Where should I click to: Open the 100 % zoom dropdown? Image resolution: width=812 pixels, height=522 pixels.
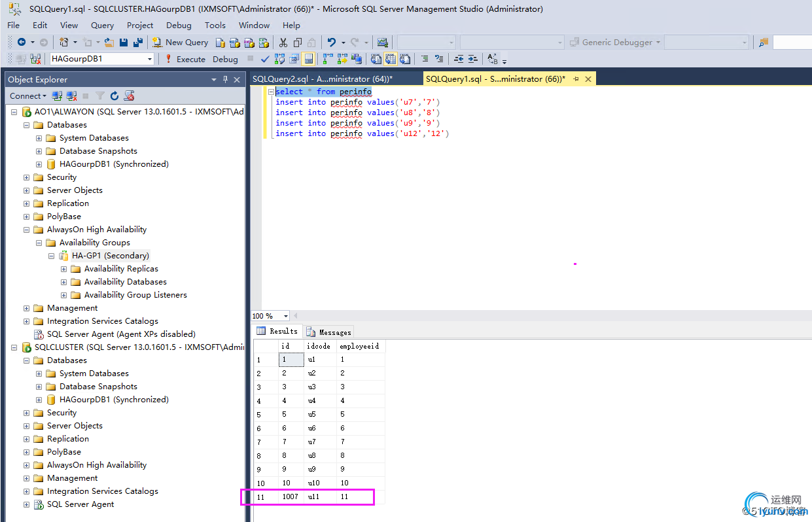[285, 316]
